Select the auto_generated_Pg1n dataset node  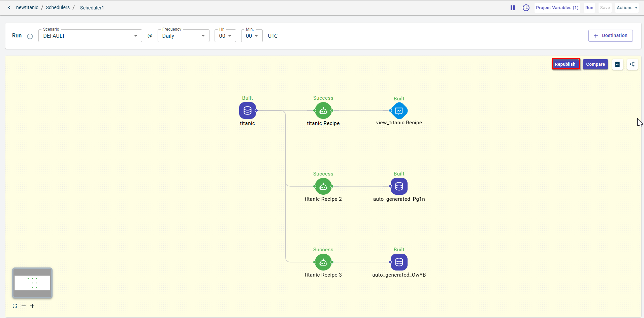click(x=399, y=186)
